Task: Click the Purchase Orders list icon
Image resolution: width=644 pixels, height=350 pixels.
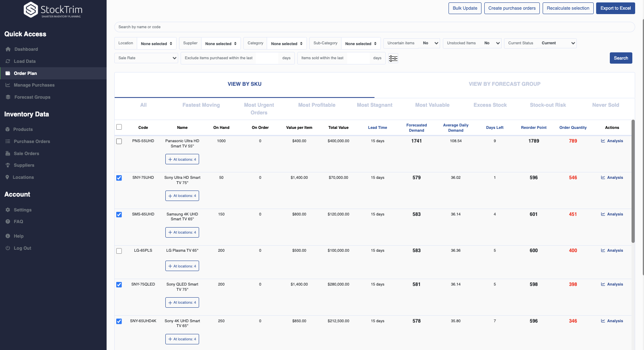Action: pyautogui.click(x=8, y=141)
